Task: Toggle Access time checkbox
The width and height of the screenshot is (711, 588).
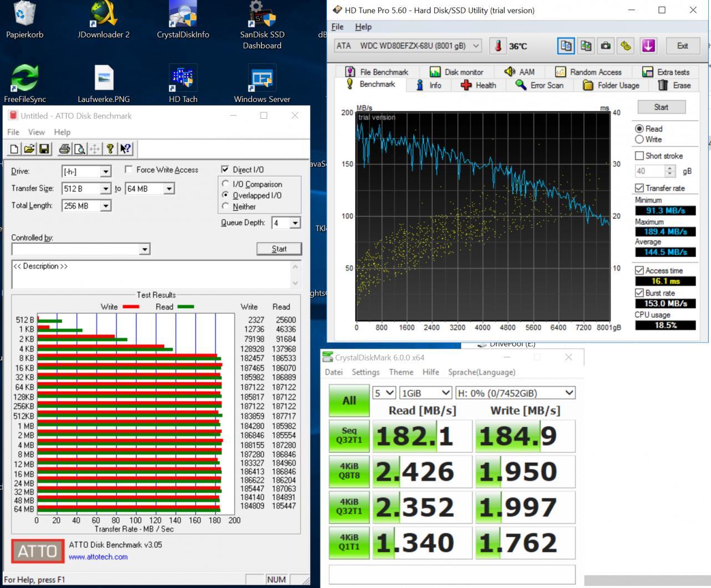Action: [639, 270]
